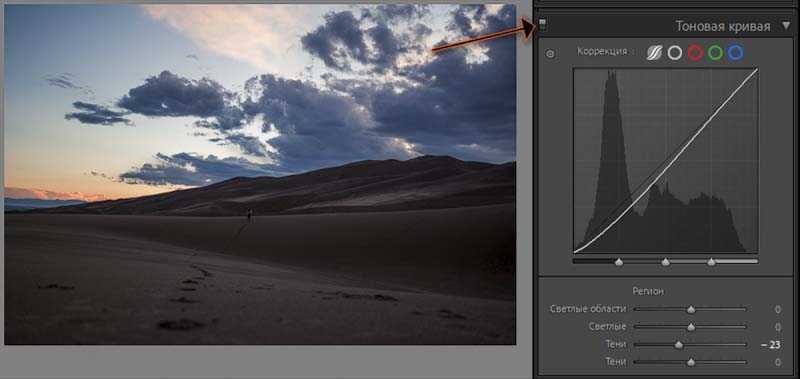Click the tone curve graph
The image size is (800, 379).
tap(665, 161)
